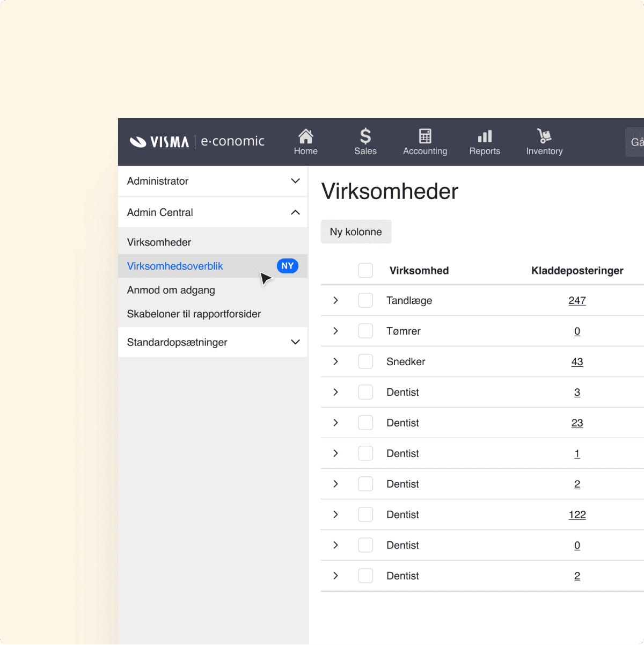Expand the Standardopsætninger section

click(295, 342)
